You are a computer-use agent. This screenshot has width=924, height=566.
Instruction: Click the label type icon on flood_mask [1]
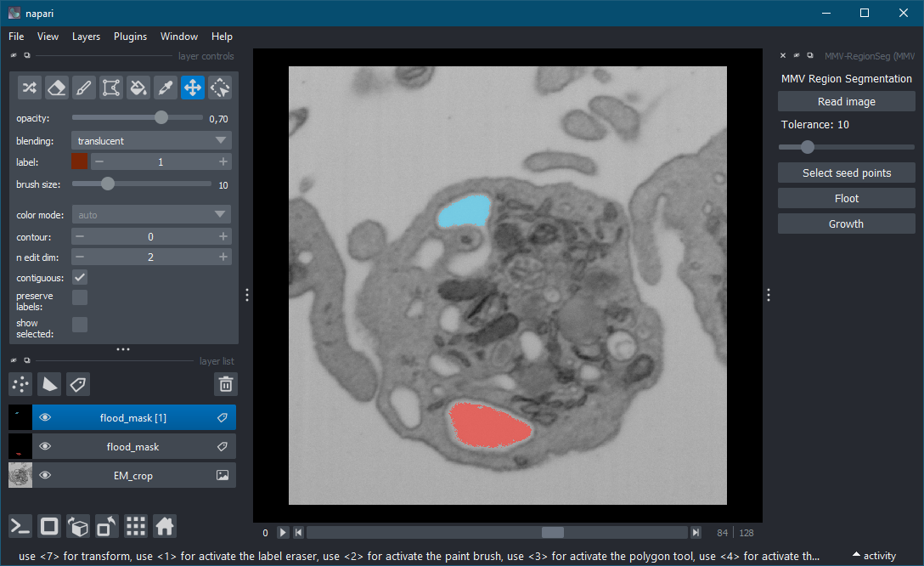pyautogui.click(x=223, y=417)
